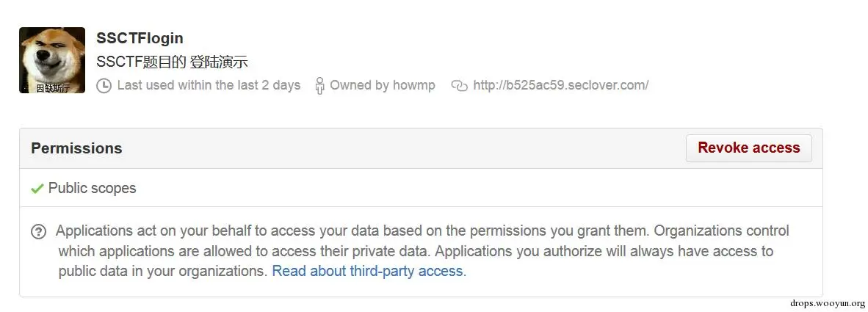Click the chain link icon before the URL

460,86
